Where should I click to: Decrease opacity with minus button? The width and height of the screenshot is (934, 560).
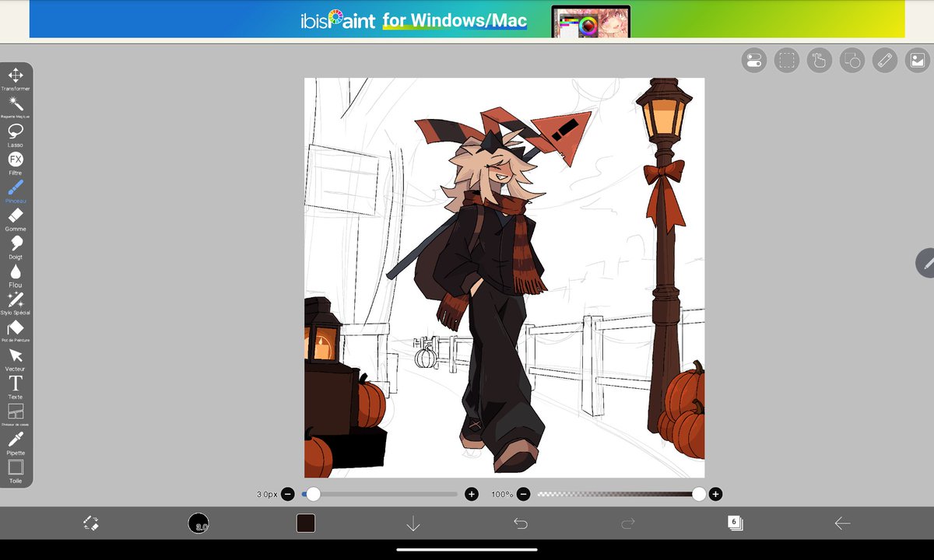tap(524, 494)
